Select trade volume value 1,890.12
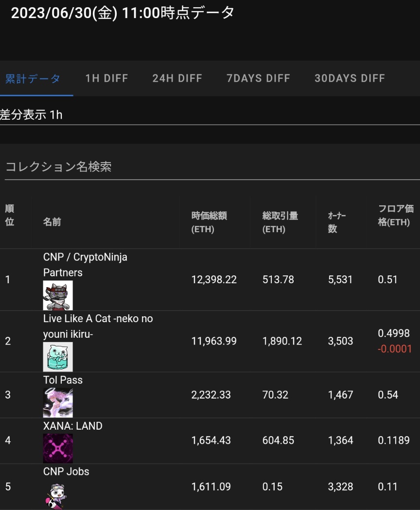The width and height of the screenshot is (420, 510). (282, 341)
